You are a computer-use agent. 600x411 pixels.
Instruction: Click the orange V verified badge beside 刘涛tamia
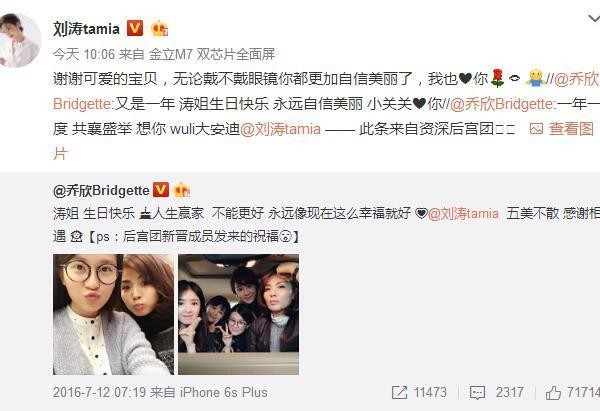coord(135,28)
